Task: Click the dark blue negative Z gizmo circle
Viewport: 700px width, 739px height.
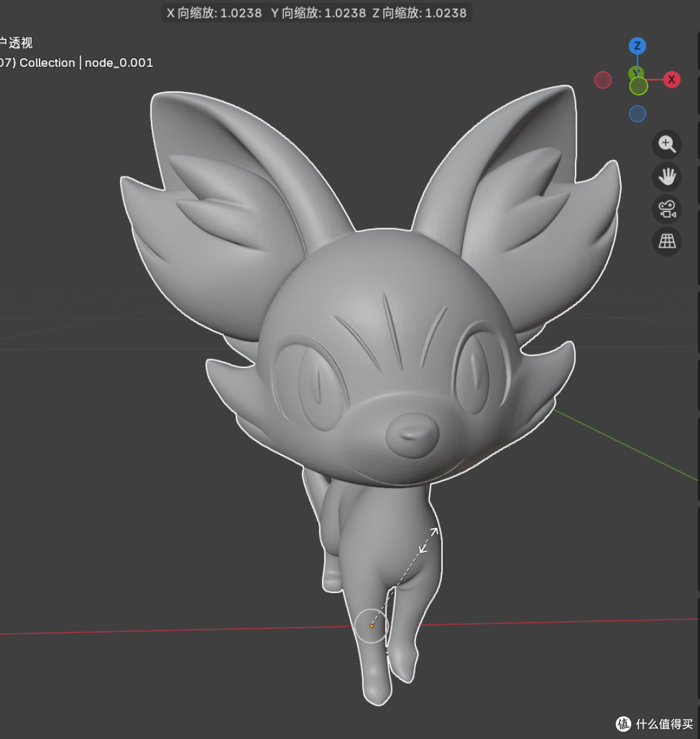Action: pos(637,114)
